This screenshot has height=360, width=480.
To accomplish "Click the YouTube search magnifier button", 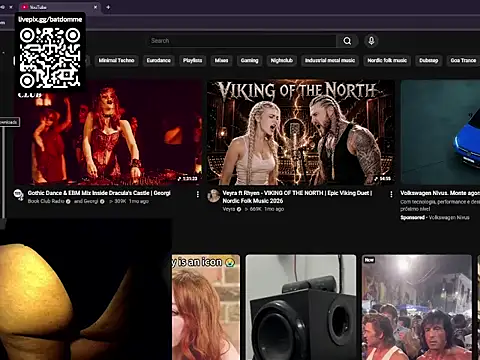I will click(347, 41).
